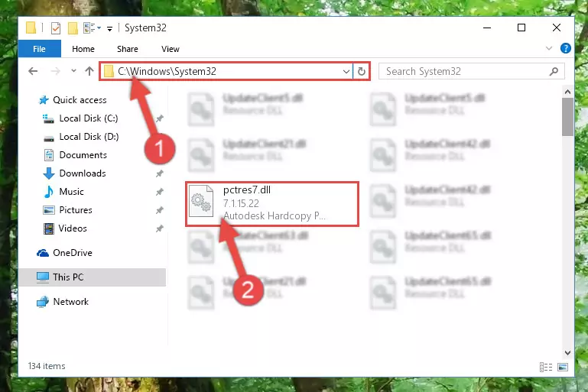
Task: Click the Music note icon
Action: pyautogui.click(x=49, y=192)
